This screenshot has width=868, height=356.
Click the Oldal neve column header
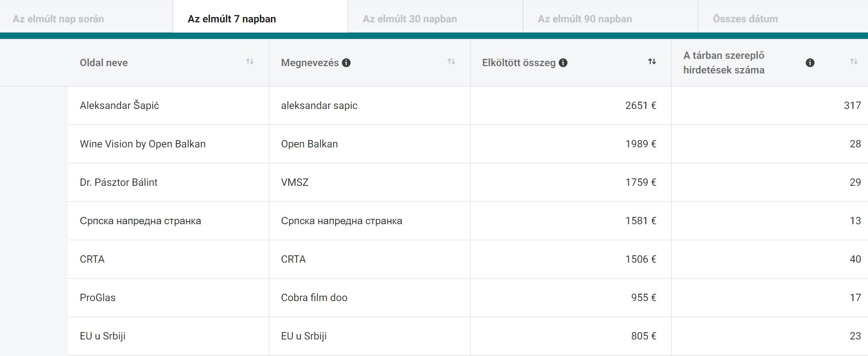[x=104, y=63]
